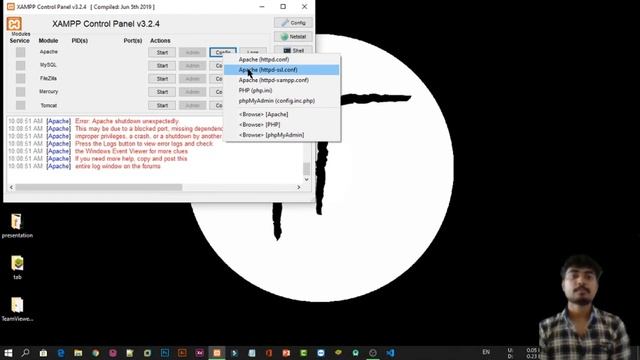Open the MySQL row Config dropdown
Viewport: 640px width, 360px height.
tap(217, 66)
